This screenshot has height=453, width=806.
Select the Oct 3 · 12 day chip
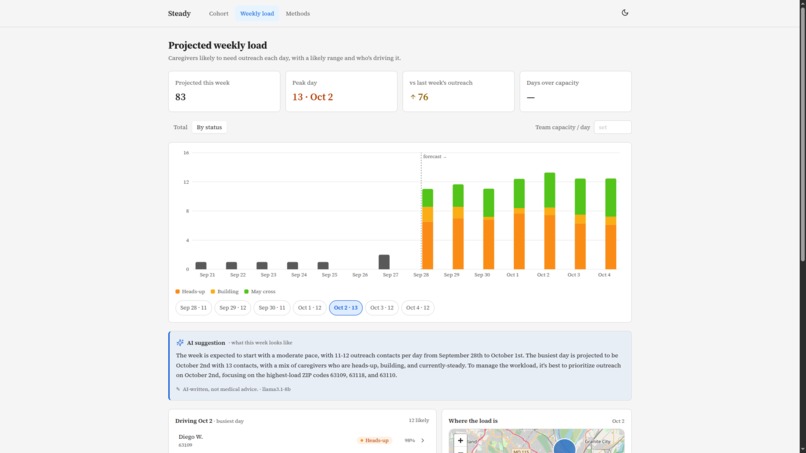[x=381, y=307]
